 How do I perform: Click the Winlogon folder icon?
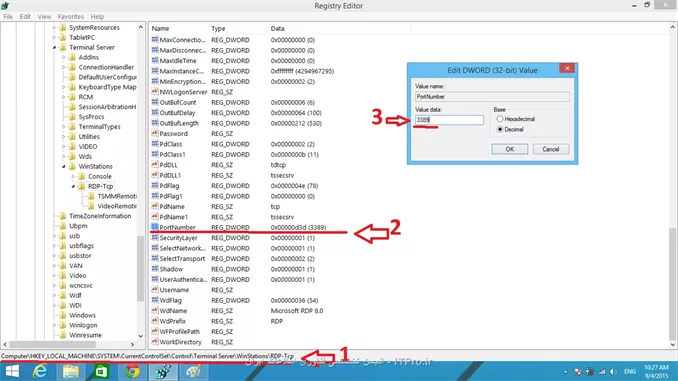coord(63,325)
